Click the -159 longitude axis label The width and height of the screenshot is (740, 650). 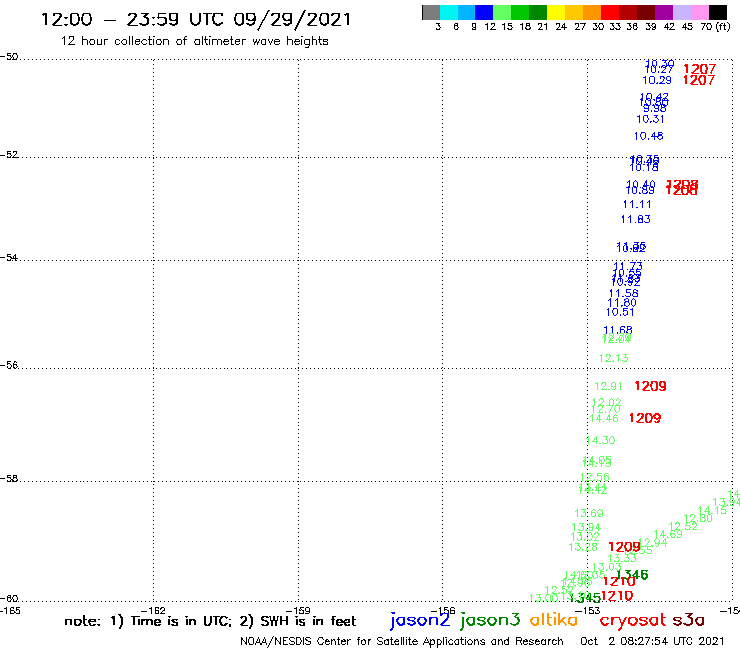298,611
